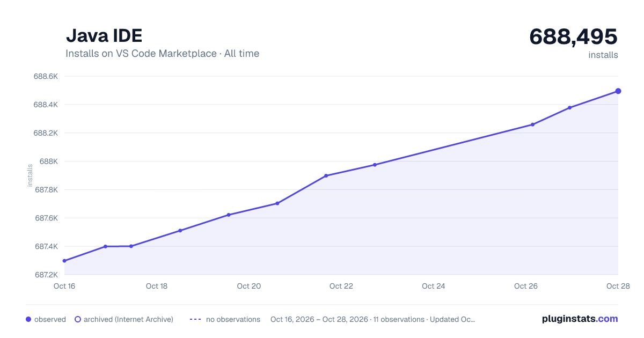Screen dimensions: 644x338
Task: Toggle the 'archived (Internet Archive)' legend label
Action: tap(128, 319)
